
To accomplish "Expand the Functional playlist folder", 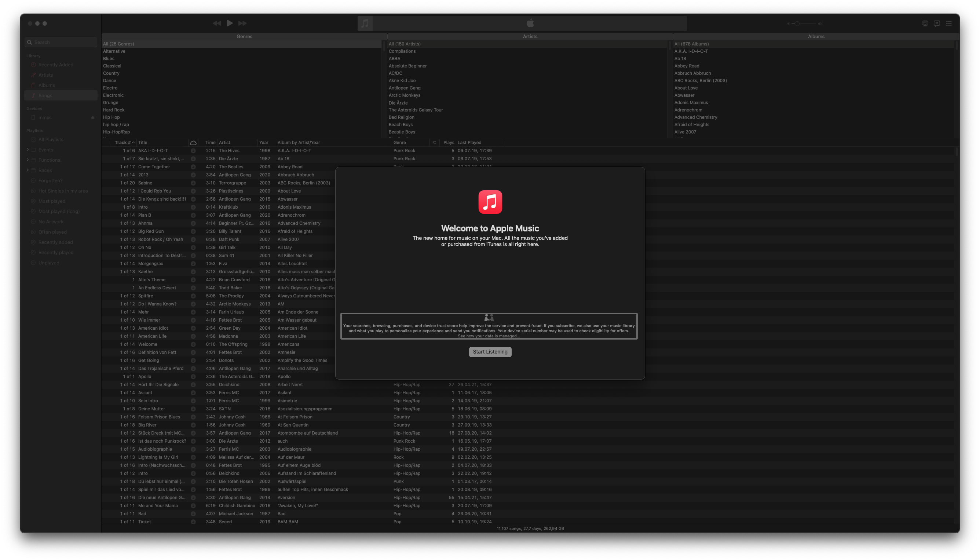I will 28,160.
